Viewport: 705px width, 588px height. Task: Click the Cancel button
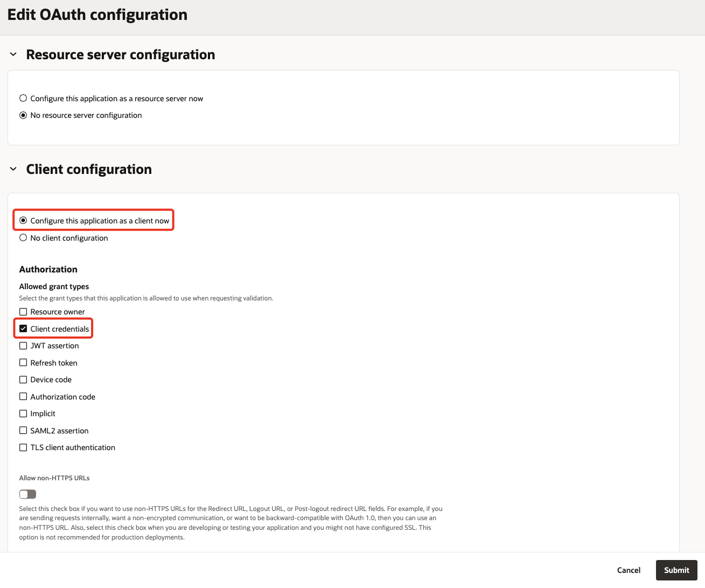click(x=629, y=570)
